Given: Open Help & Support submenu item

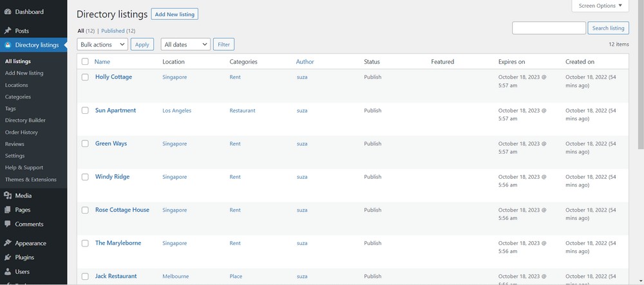Looking at the screenshot, I should pos(24,167).
